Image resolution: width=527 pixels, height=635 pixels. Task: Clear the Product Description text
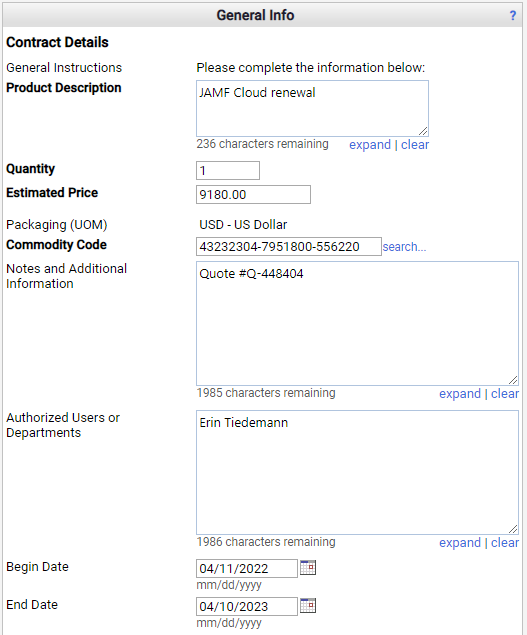(x=415, y=145)
